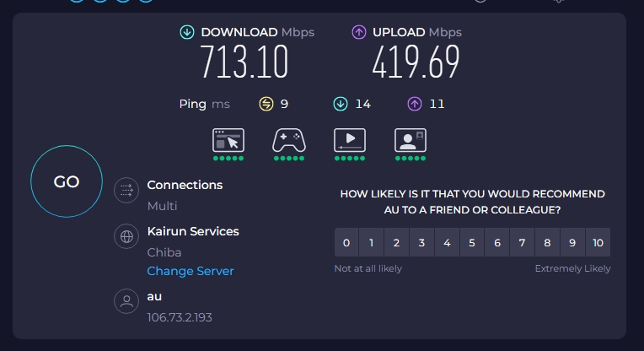This screenshot has width=644, height=351.
Task: Click the idle ping icon
Action: [266, 104]
